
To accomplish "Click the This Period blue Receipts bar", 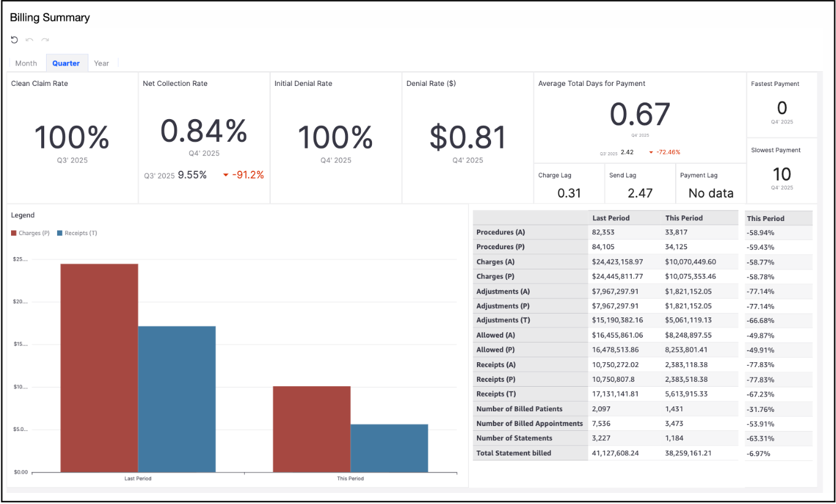I will point(389,448).
